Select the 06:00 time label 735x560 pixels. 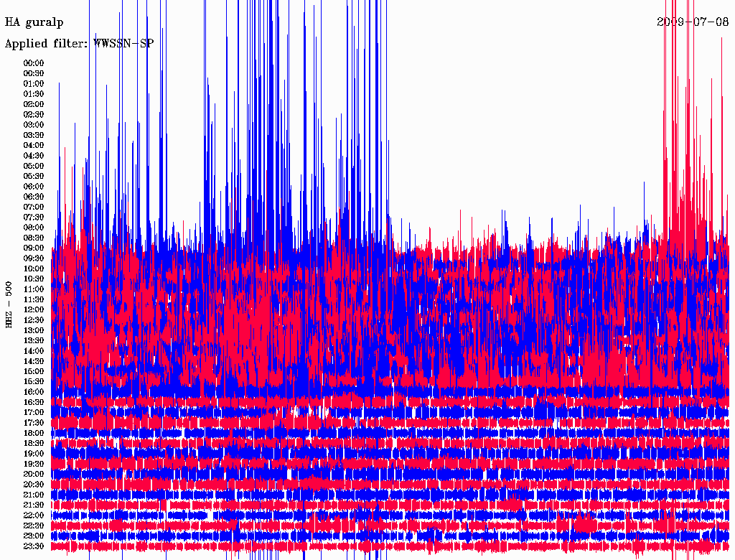(x=34, y=186)
